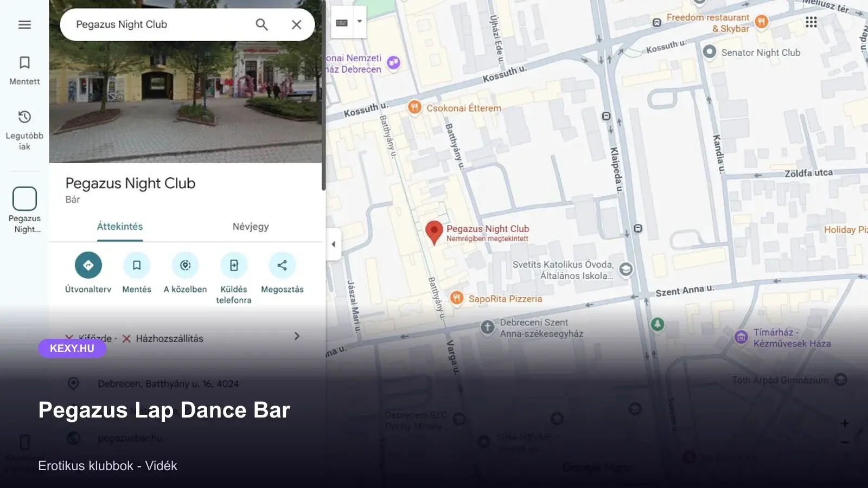Image resolution: width=868 pixels, height=488 pixels.
Task: Click the Megosztás share icon
Action: tap(282, 265)
